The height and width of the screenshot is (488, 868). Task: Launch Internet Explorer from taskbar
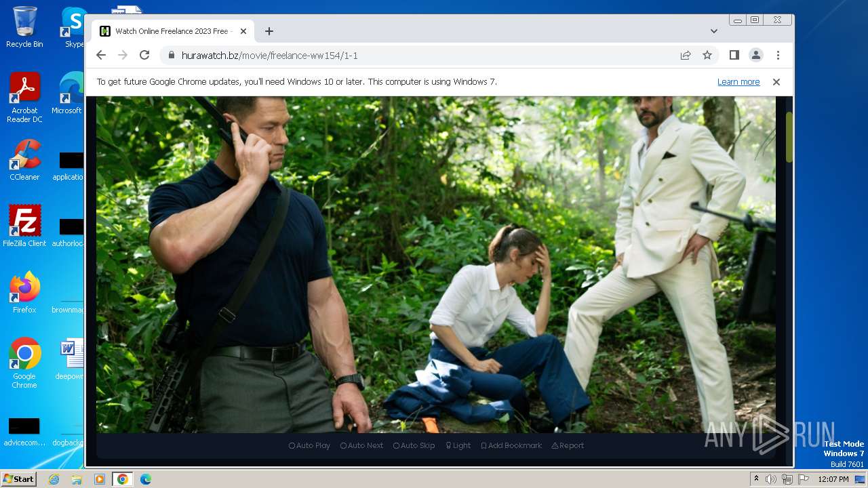pyautogui.click(x=54, y=479)
